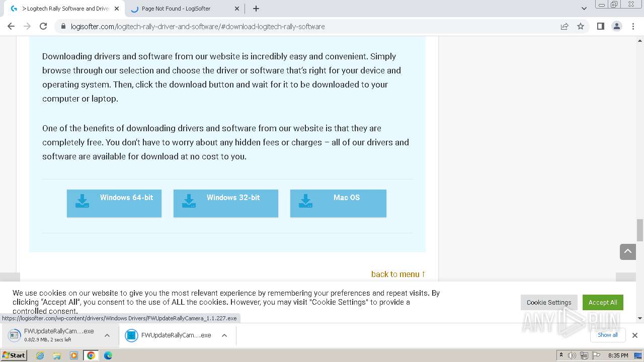Open the media player taskbar icon
Screen dimensions: 644x362
(74, 355)
